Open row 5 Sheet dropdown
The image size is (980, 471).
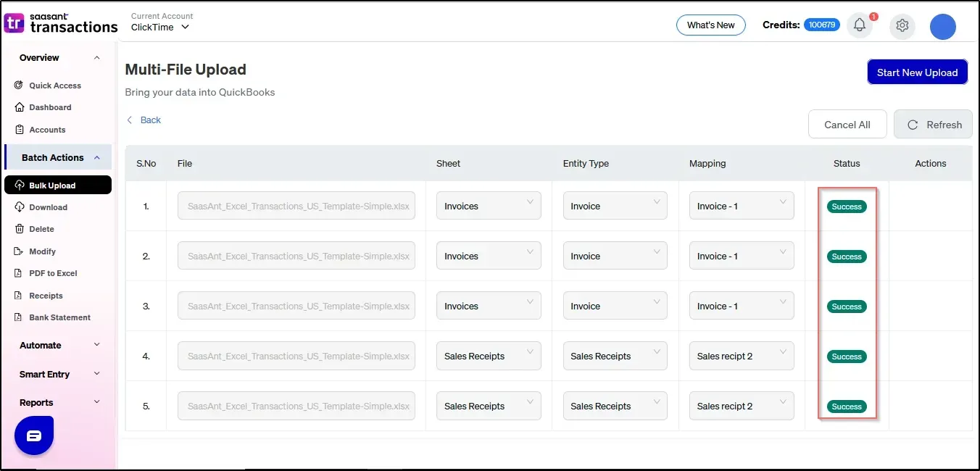[489, 406]
